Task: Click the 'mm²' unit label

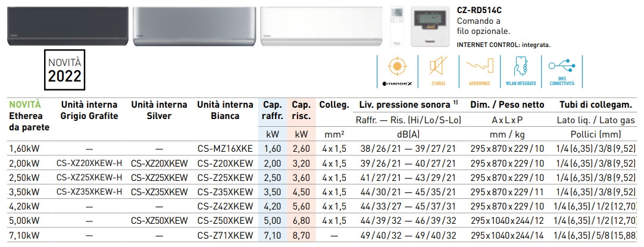Action: pos(334,134)
